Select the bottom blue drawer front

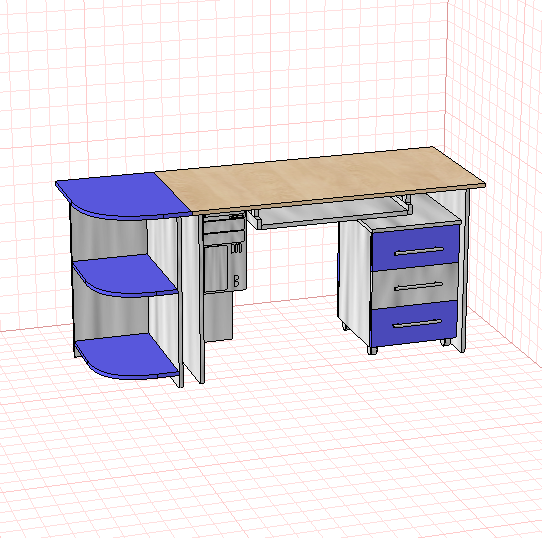point(414,324)
